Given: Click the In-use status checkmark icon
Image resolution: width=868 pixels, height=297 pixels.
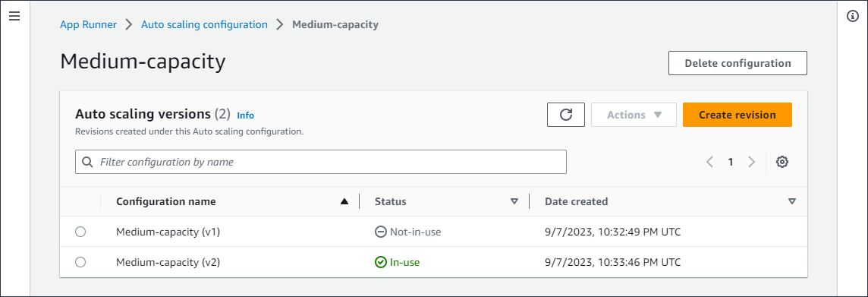Looking at the screenshot, I should (x=380, y=262).
